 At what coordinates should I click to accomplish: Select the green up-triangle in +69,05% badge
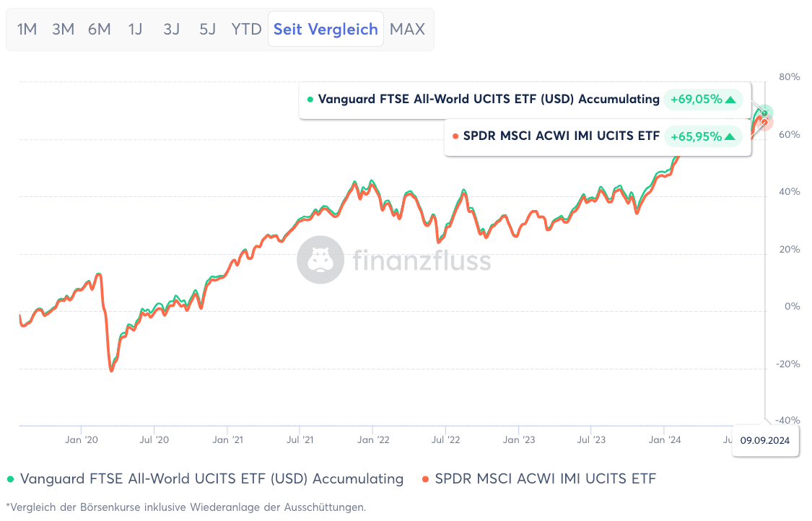[732, 99]
